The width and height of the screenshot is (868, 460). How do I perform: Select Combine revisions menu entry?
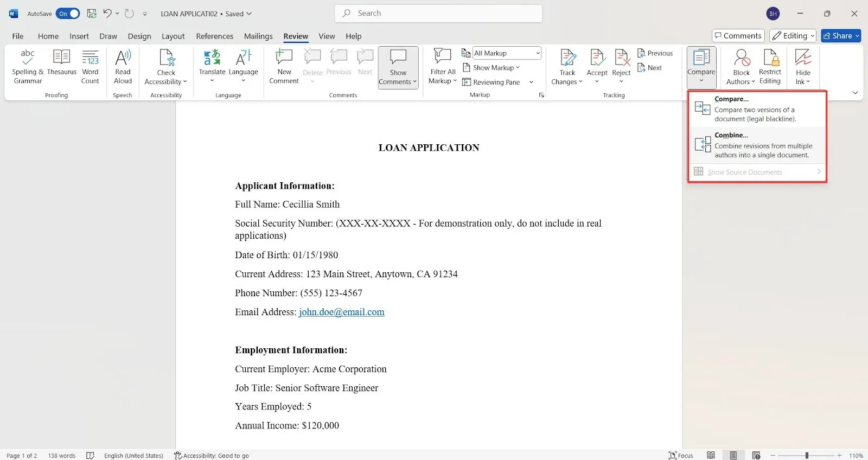757,145
